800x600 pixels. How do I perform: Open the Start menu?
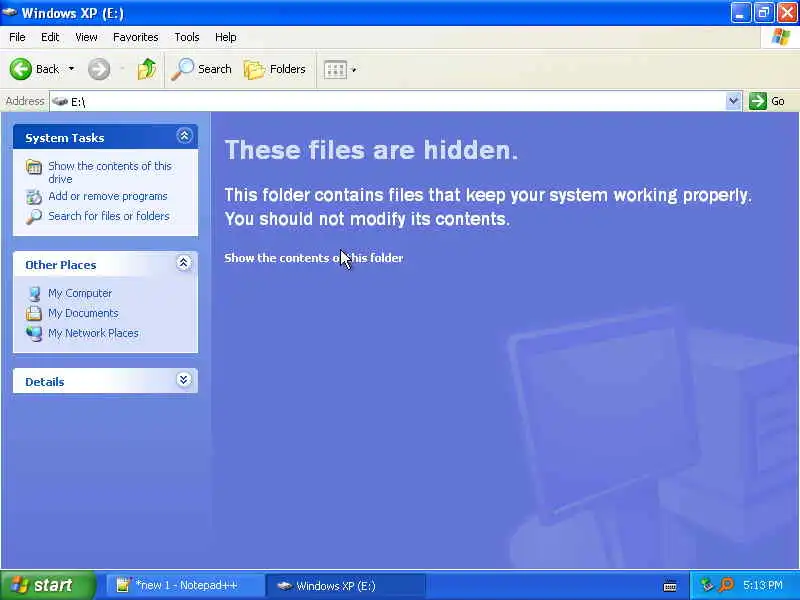(x=47, y=585)
